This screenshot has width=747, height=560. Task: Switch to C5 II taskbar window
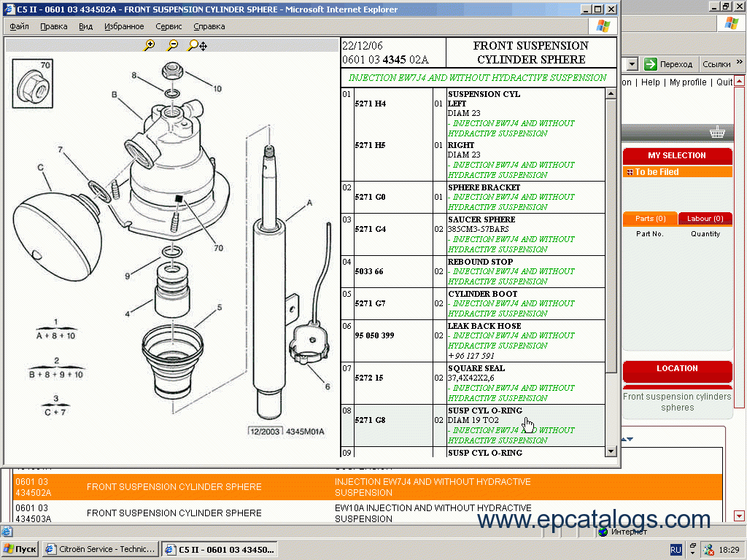(220, 549)
